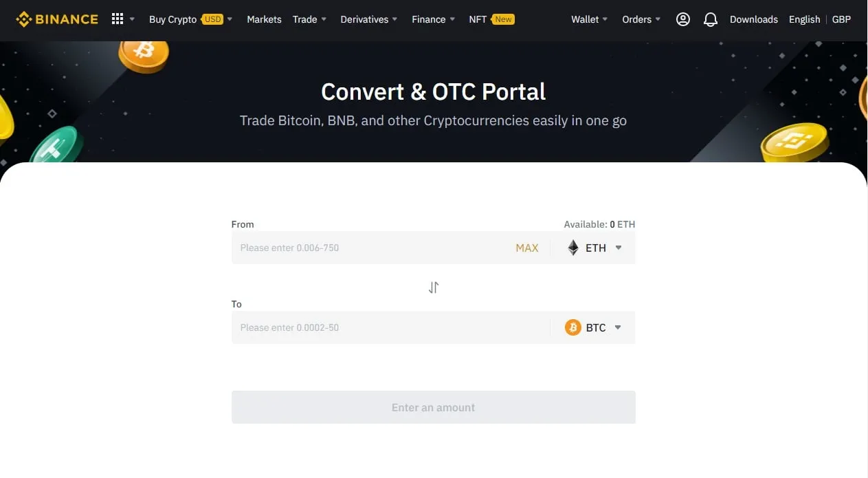Click the Binance logo
The image size is (868, 478).
coord(56,19)
